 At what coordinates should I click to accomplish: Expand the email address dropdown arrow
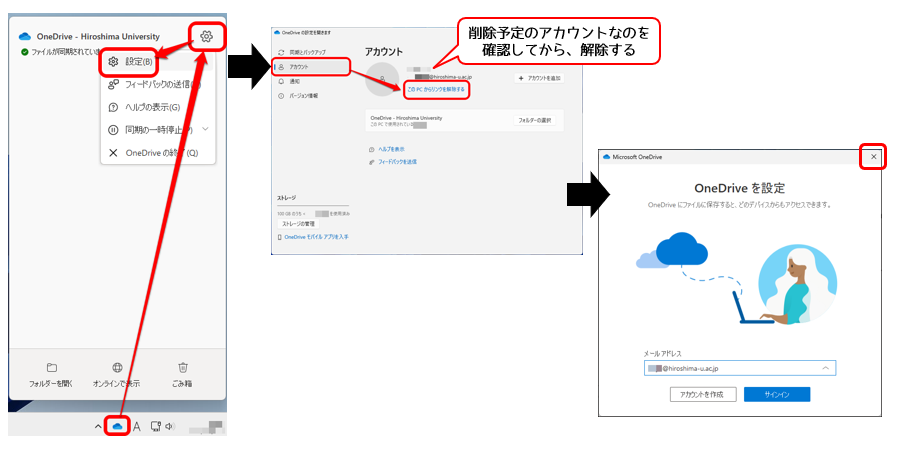[x=825, y=368]
